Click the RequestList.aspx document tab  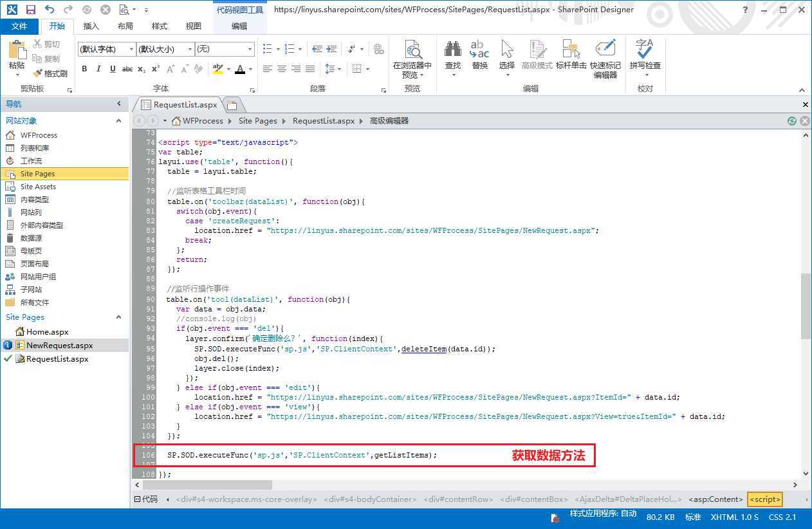click(180, 105)
